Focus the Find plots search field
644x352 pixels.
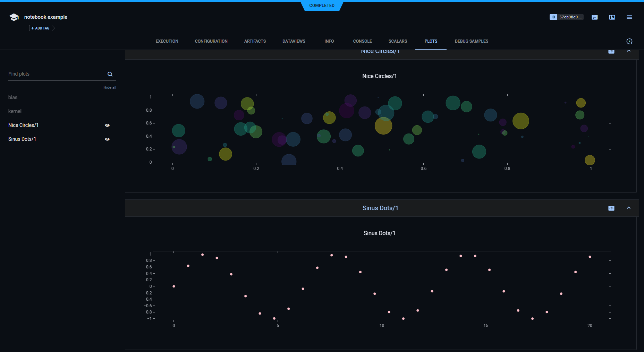point(56,74)
